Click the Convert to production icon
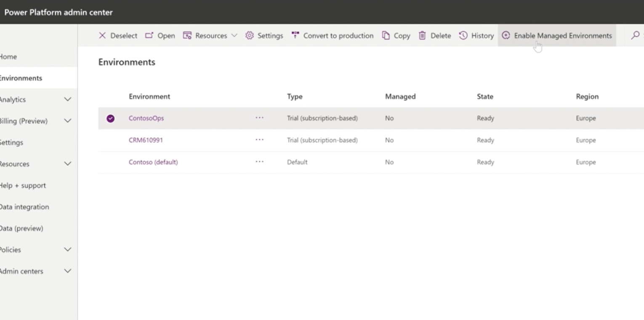 point(295,35)
